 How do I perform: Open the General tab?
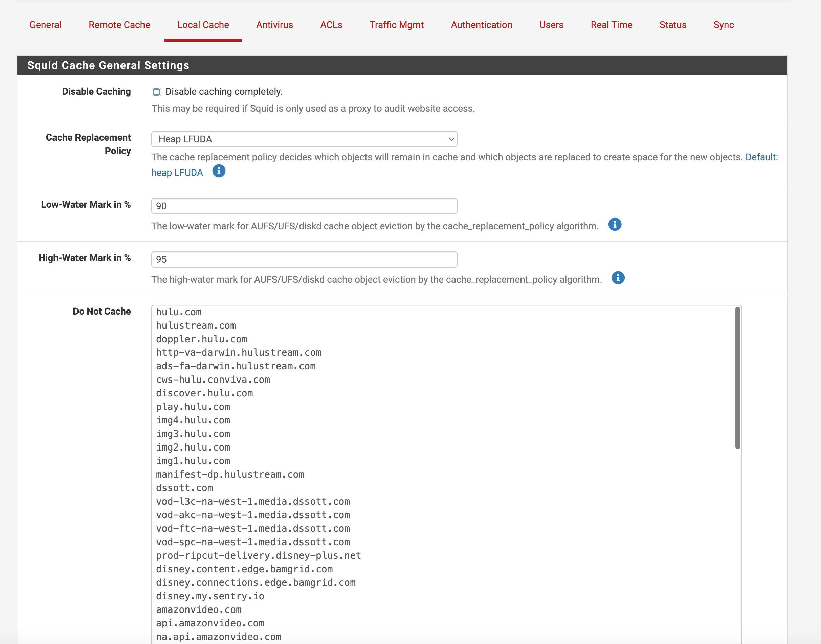pyautogui.click(x=45, y=25)
